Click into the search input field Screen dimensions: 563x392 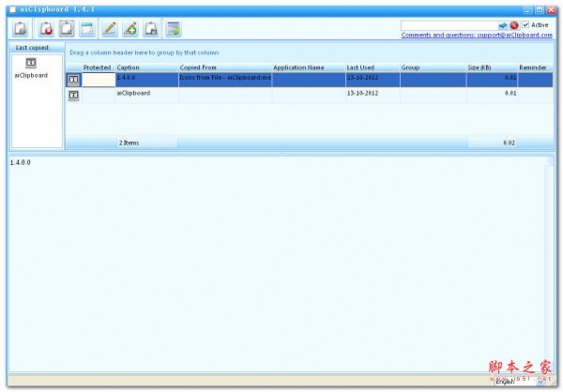coord(449,25)
